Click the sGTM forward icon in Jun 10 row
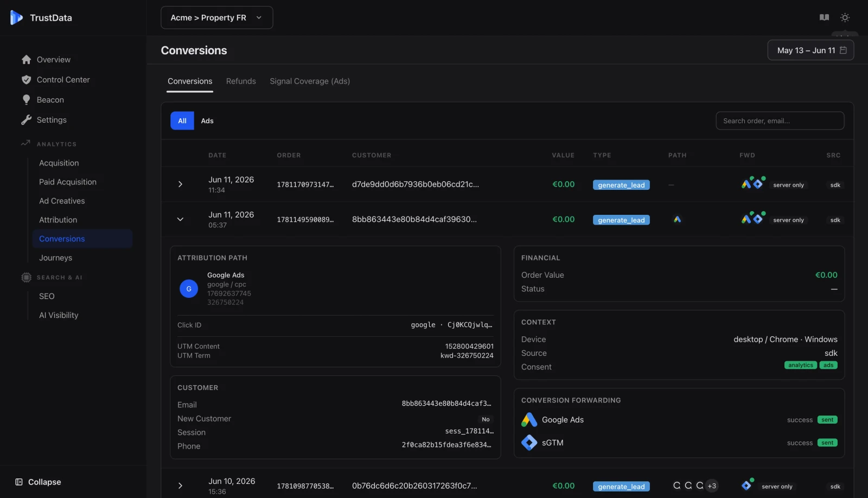 coord(748,484)
